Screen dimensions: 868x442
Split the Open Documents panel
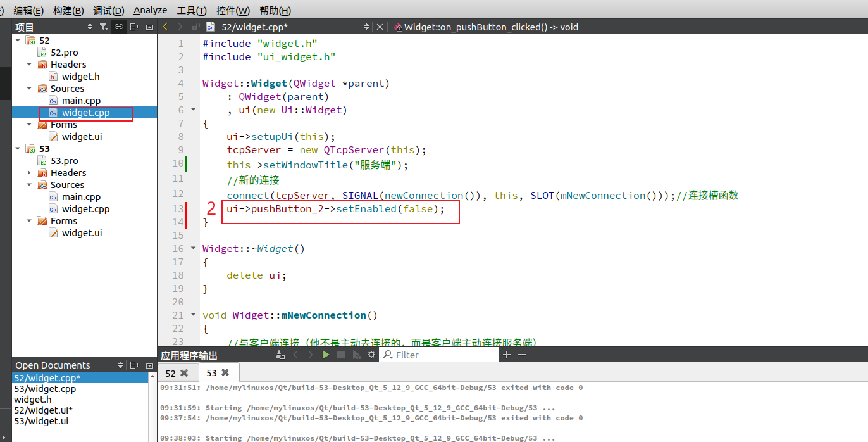(x=134, y=365)
